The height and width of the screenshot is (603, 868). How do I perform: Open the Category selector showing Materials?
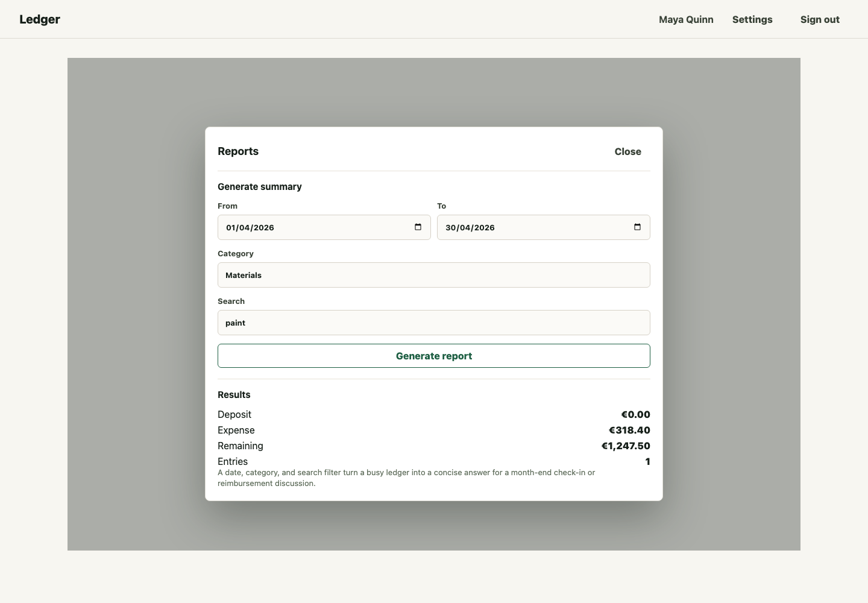tap(433, 275)
